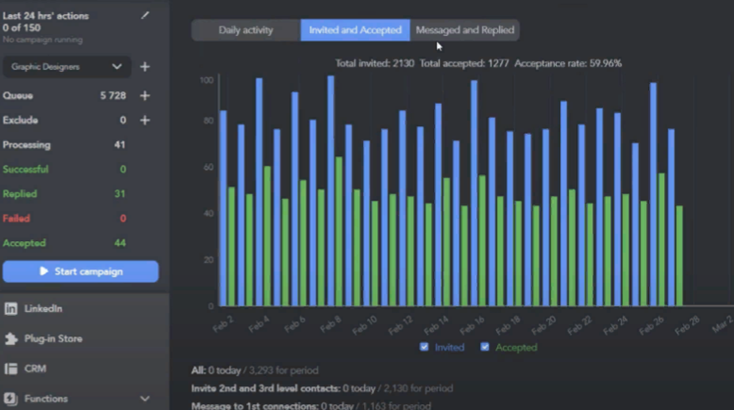Viewport: 734px width, 410px height.
Task: Click the Acceptance rate: 59.96% text
Action: pyautogui.click(x=568, y=63)
